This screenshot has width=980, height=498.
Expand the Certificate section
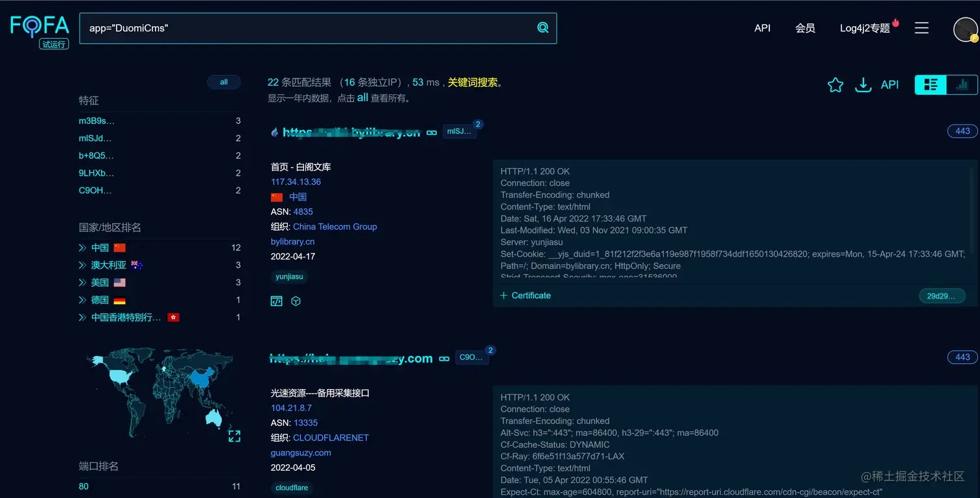point(526,295)
